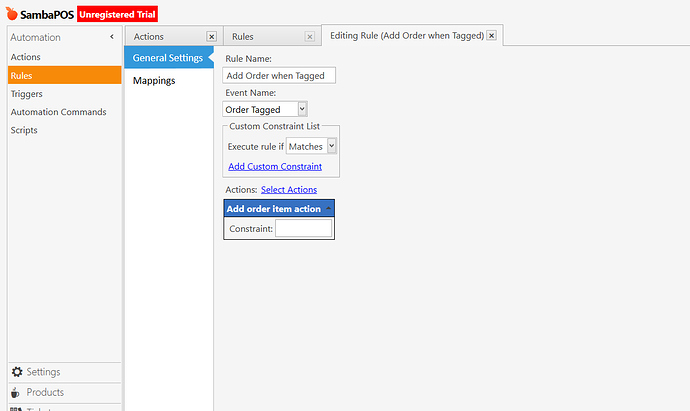Switch to the Actions tab
The width and height of the screenshot is (690, 411).
149,37
